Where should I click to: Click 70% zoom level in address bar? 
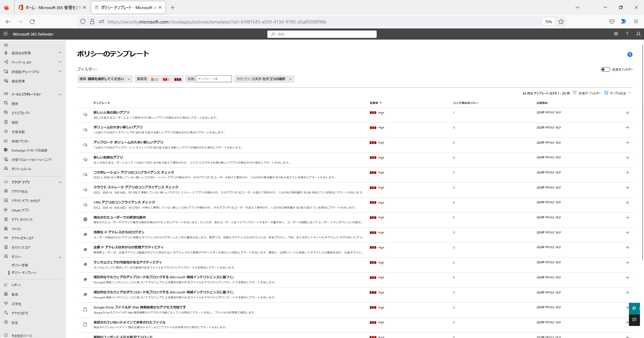tap(548, 22)
